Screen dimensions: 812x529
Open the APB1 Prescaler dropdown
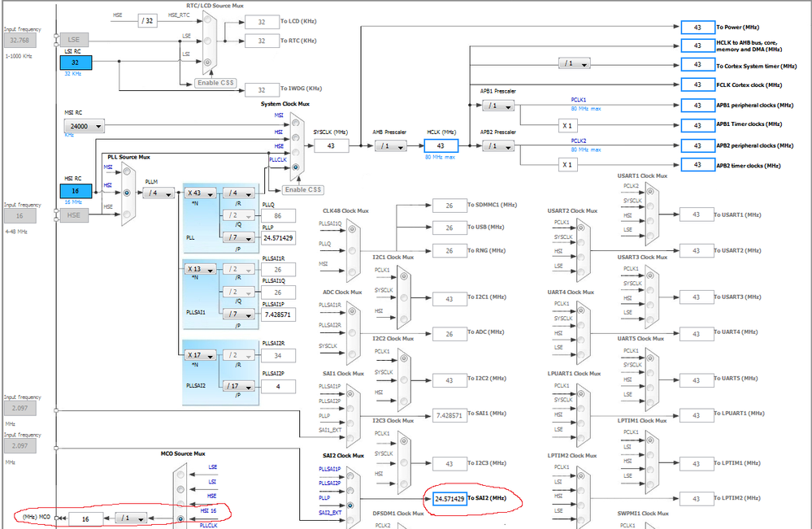pyautogui.click(x=497, y=106)
